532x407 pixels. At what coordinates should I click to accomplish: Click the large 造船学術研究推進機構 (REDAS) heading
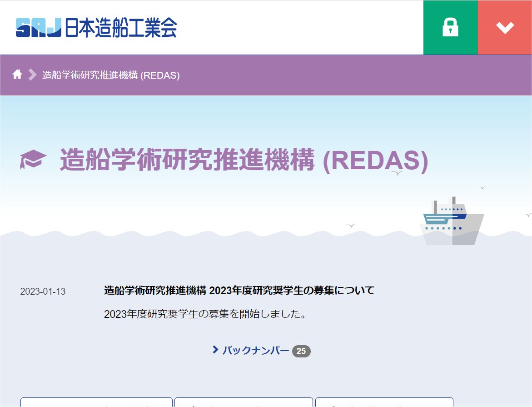244,160
